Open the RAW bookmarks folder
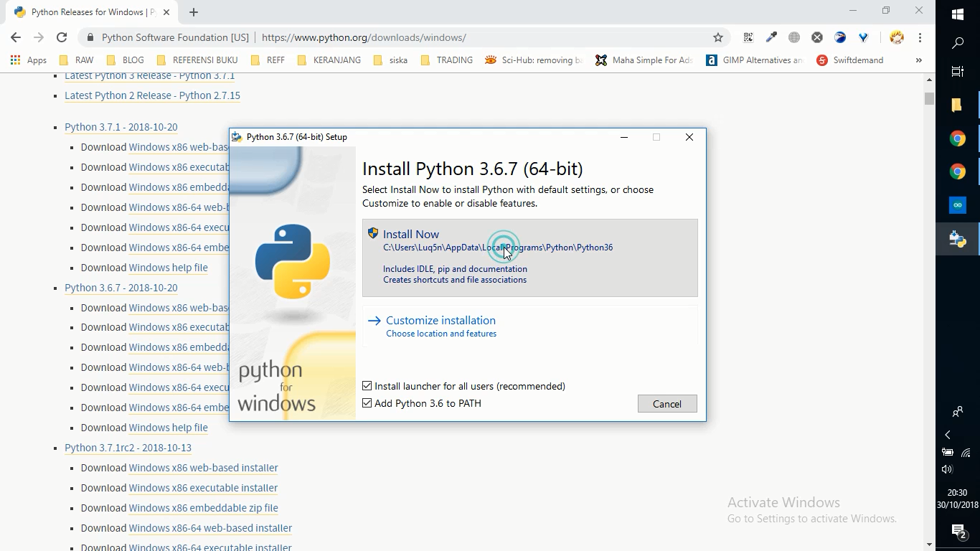This screenshot has width=980, height=551. [x=76, y=60]
